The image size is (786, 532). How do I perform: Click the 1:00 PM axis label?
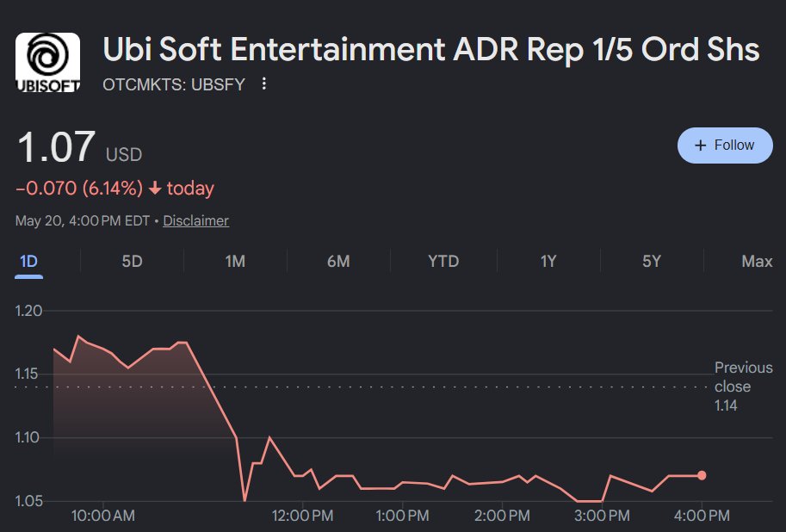(402, 516)
